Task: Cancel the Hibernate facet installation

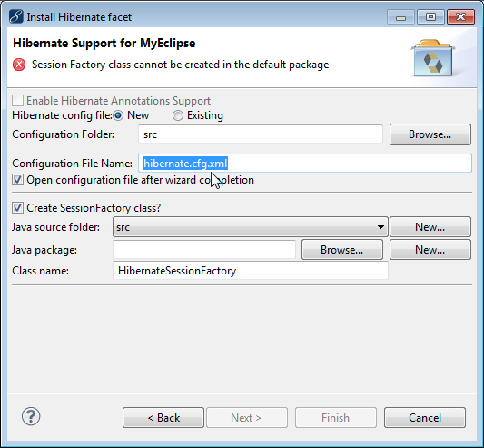Action: (425, 418)
